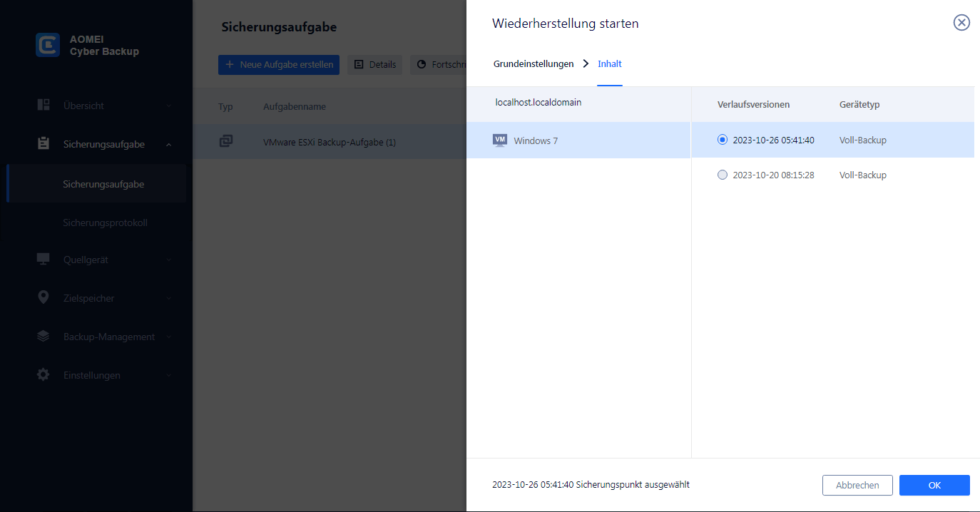Expand the Quellgerät menu chevron

(x=169, y=260)
